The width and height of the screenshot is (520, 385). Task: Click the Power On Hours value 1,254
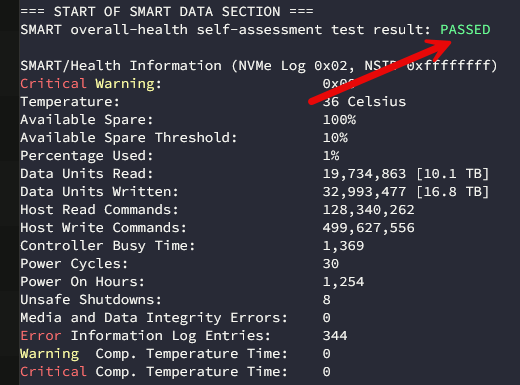pyautogui.click(x=343, y=282)
